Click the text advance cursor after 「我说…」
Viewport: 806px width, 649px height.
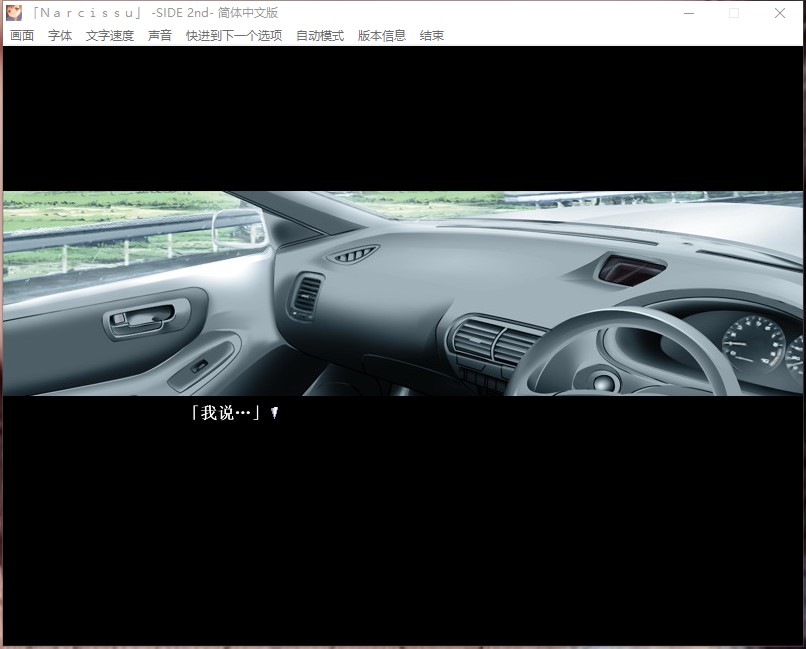(x=274, y=413)
